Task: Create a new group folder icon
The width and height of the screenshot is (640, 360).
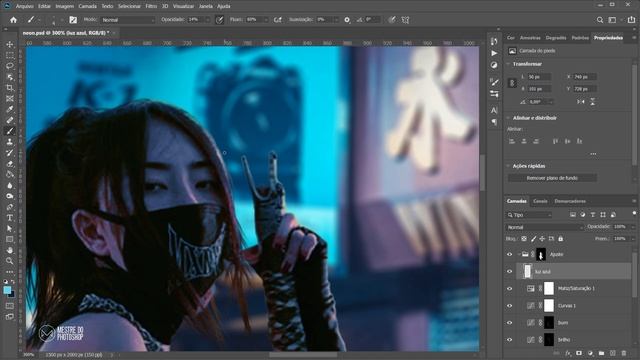Action: pyautogui.click(x=601, y=353)
